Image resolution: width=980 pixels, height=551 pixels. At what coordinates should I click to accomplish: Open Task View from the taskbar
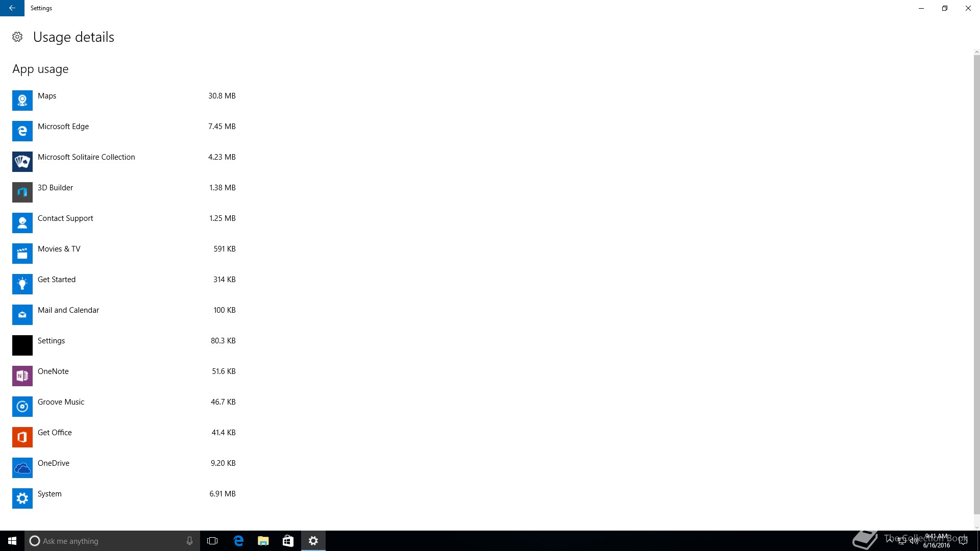click(x=212, y=541)
